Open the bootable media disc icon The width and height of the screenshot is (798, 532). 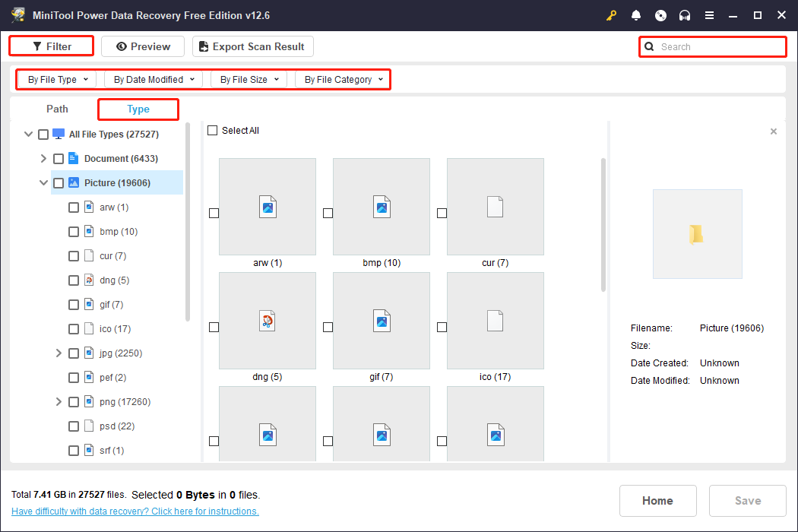pos(660,15)
